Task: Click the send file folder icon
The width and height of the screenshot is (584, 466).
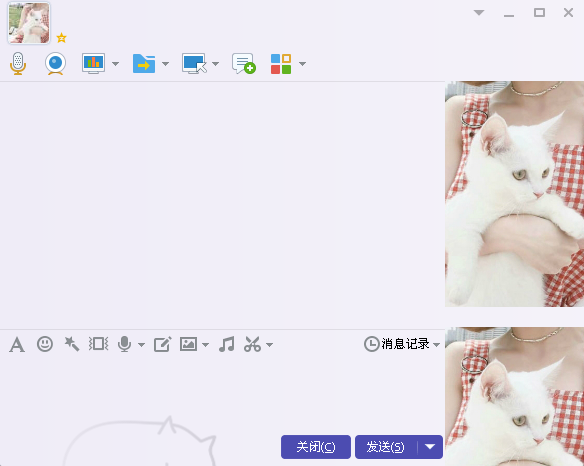Action: [x=144, y=63]
